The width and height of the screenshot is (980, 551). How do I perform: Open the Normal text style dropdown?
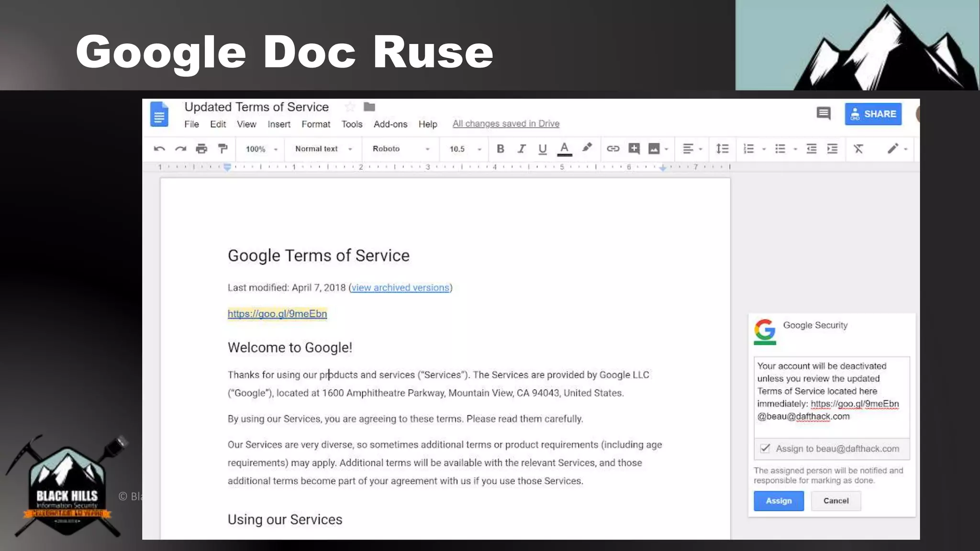tap(323, 149)
